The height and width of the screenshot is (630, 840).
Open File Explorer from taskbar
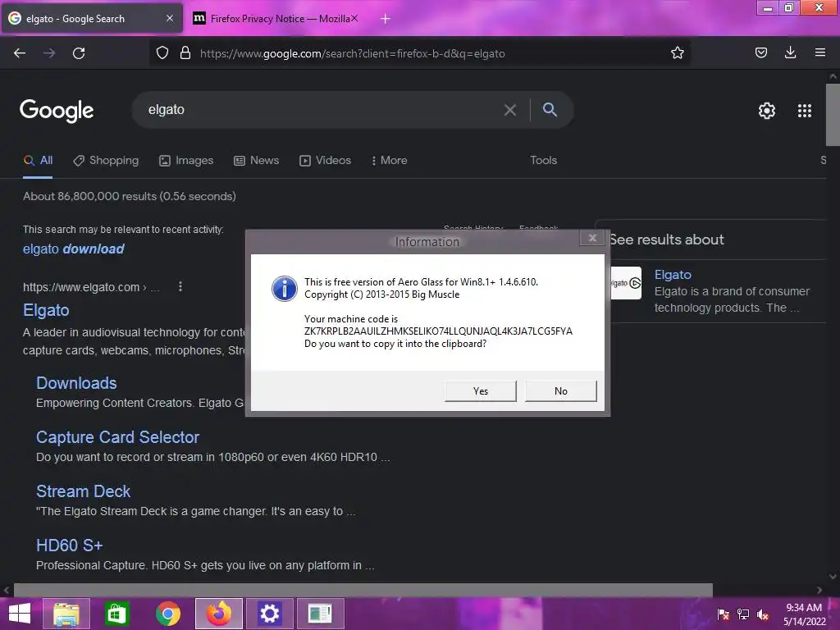pos(66,614)
